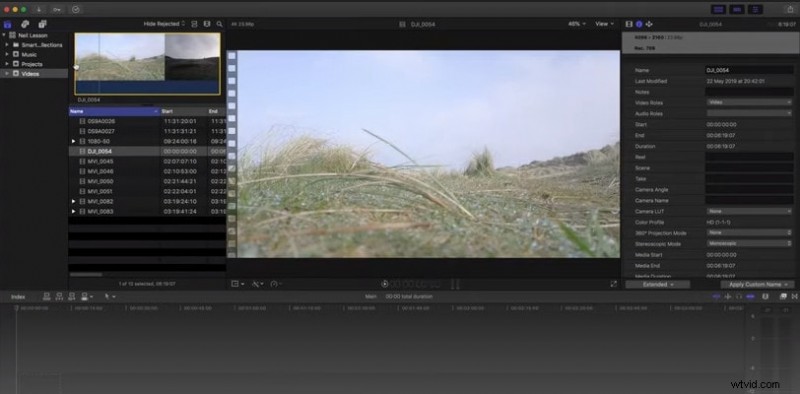Click the timeline playhead marker at start
The image size is (800, 394).
click(16, 308)
